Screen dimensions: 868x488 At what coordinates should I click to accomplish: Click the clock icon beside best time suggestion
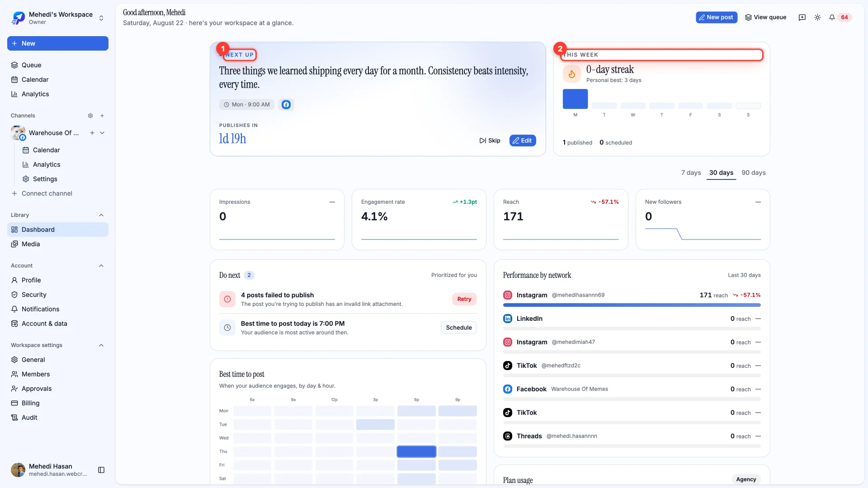pyautogui.click(x=227, y=328)
